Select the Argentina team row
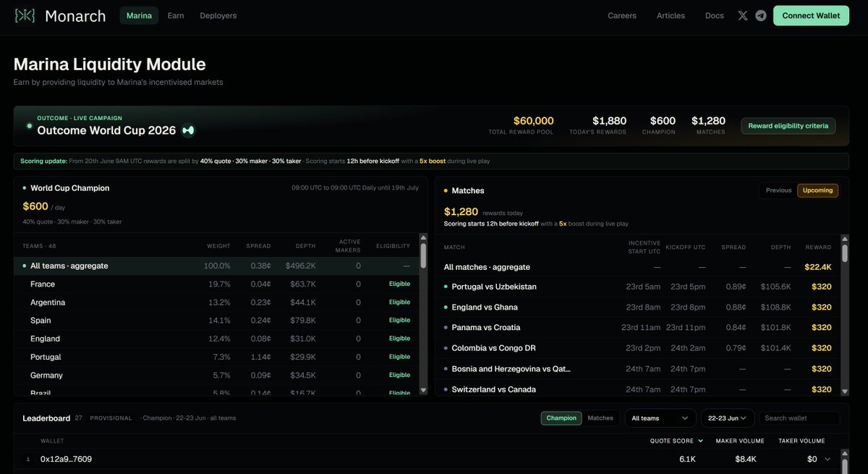Screen dimensions: 868x474 216,302
